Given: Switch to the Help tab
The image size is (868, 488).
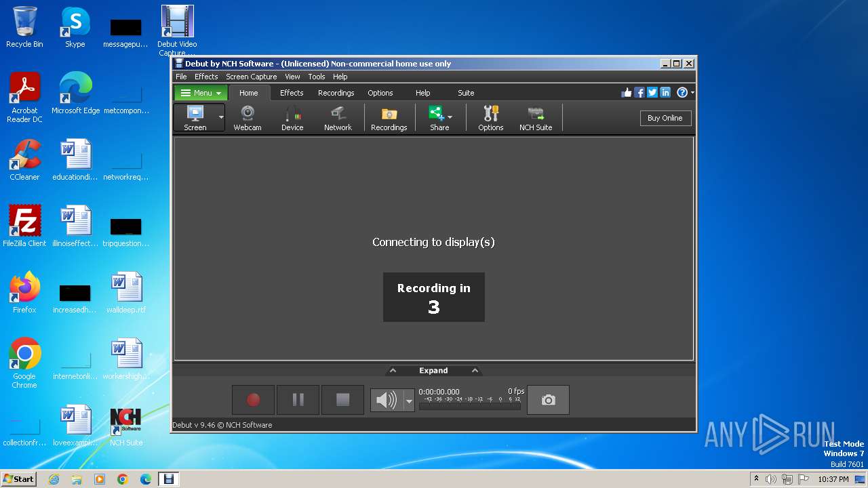Looking at the screenshot, I should 422,93.
